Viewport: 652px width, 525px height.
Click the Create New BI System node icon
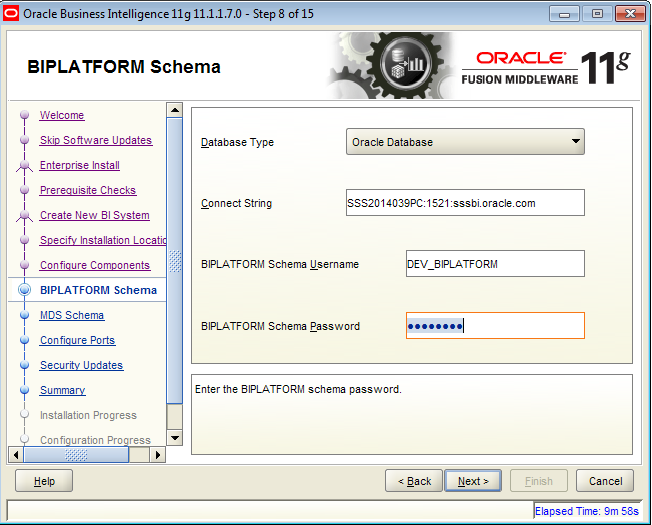25,216
